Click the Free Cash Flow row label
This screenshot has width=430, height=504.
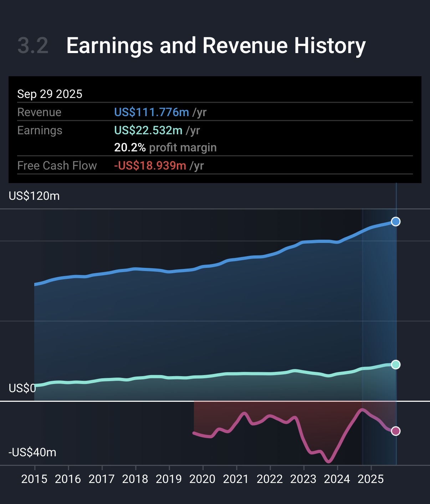point(57,166)
